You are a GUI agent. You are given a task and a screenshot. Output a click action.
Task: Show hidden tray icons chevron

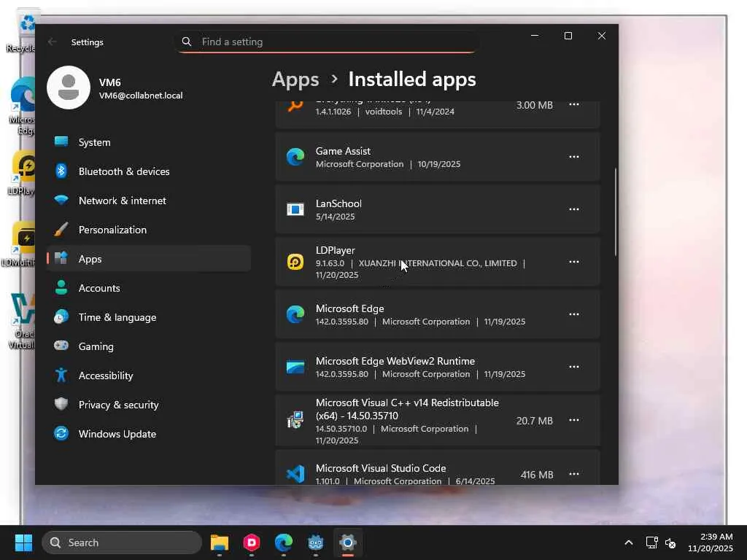629,542
